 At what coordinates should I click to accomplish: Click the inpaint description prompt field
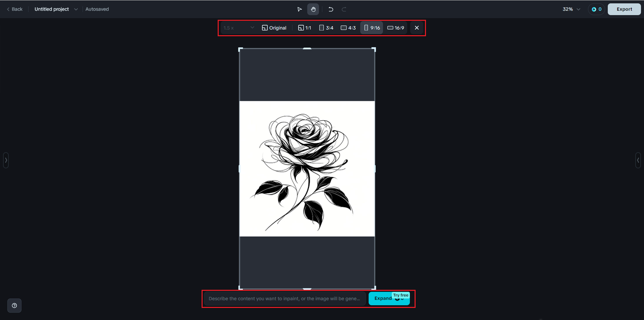click(285, 298)
